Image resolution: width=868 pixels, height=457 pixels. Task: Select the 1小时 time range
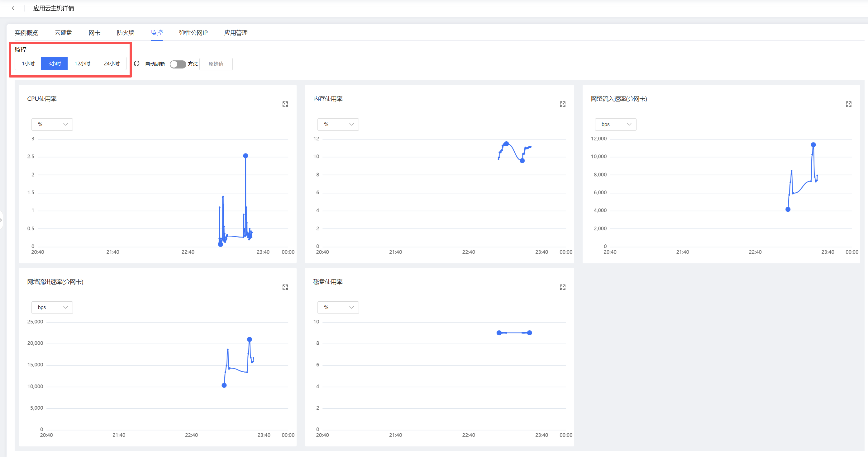[x=28, y=64]
